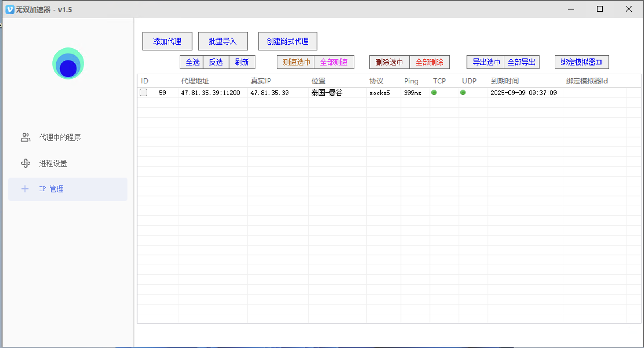Click the proxied programs person icon in sidebar

[25, 137]
